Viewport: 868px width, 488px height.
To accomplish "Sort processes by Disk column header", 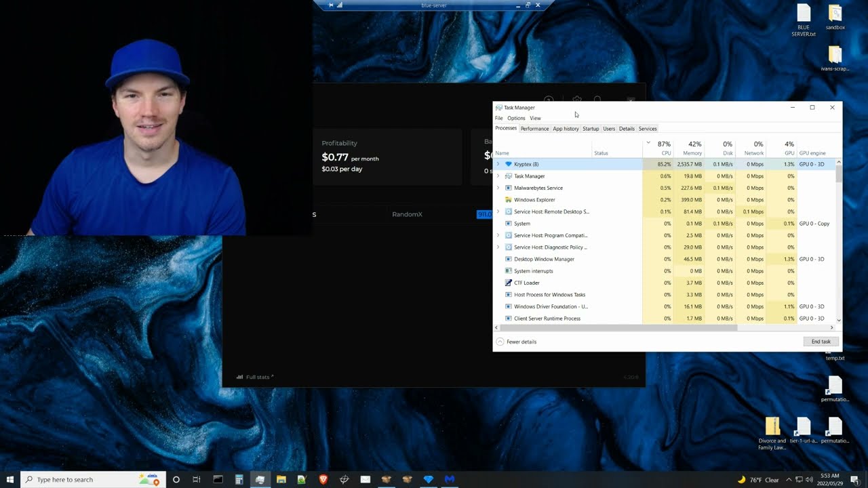I will [x=720, y=148].
